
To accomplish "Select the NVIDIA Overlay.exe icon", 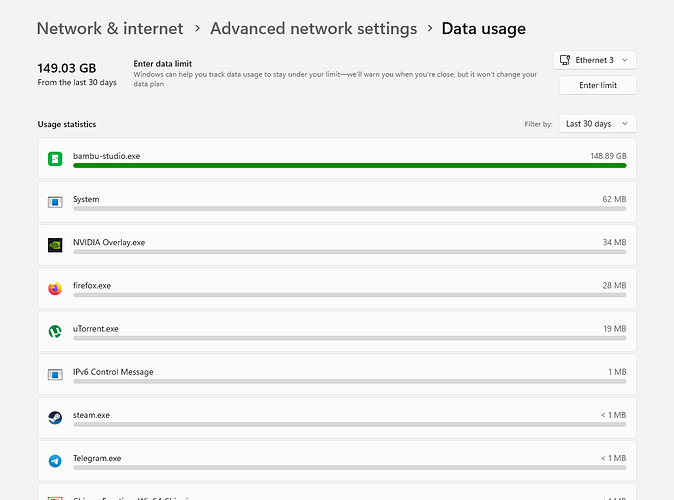I will (x=55, y=245).
